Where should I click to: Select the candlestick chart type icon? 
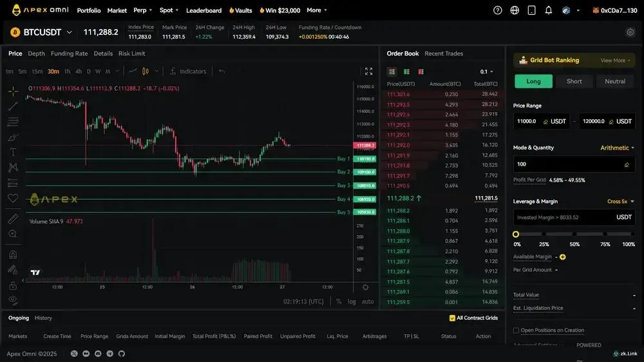(146, 71)
